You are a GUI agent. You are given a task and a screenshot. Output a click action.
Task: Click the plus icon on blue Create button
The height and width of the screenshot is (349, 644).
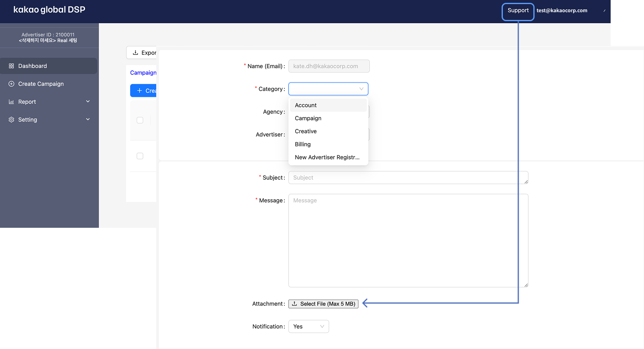click(140, 91)
